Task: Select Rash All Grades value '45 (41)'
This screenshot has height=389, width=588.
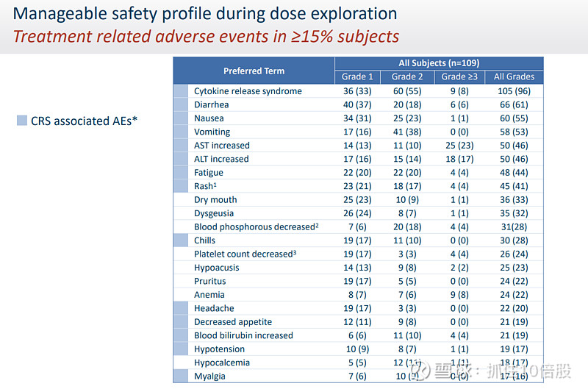Action: pos(514,186)
